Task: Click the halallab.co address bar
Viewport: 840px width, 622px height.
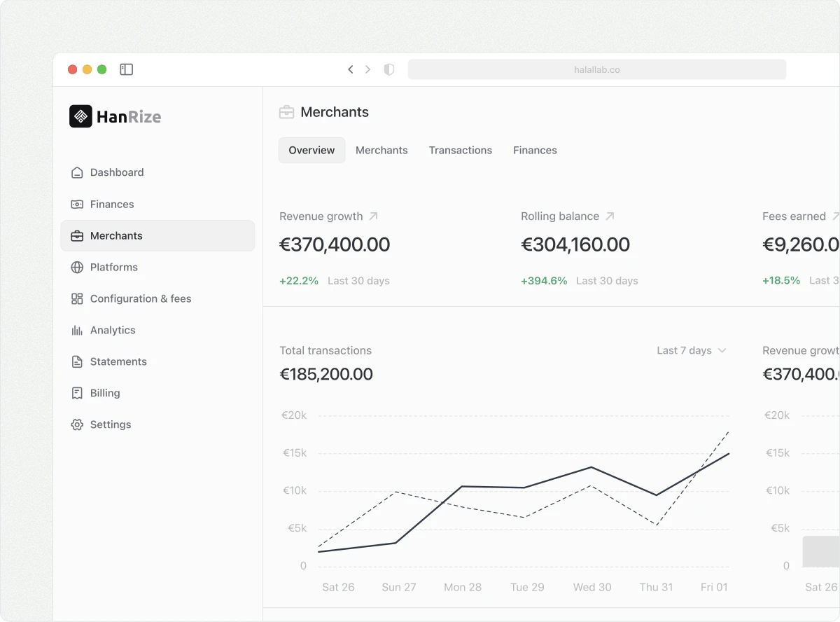Action: coord(596,69)
